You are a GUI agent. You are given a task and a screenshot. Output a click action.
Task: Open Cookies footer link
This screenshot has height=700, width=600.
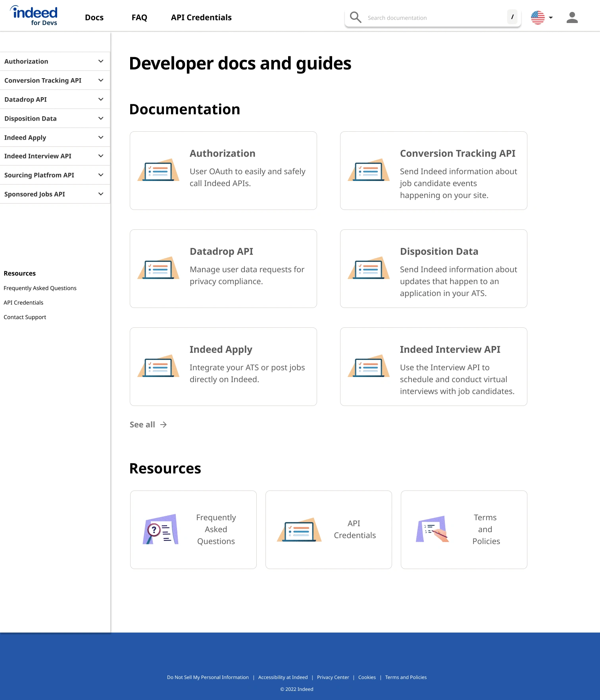(x=367, y=677)
